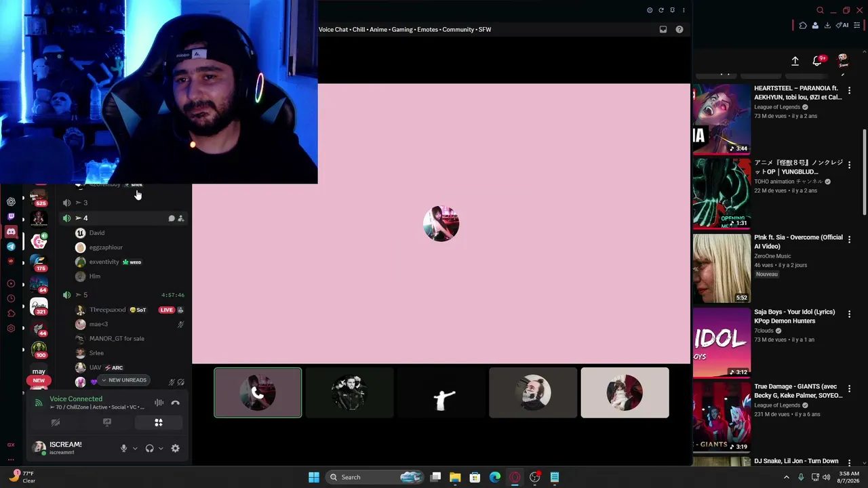Open Opera downloads toolbar icon
Image resolution: width=868 pixels, height=488 pixels.
pyautogui.click(x=827, y=25)
